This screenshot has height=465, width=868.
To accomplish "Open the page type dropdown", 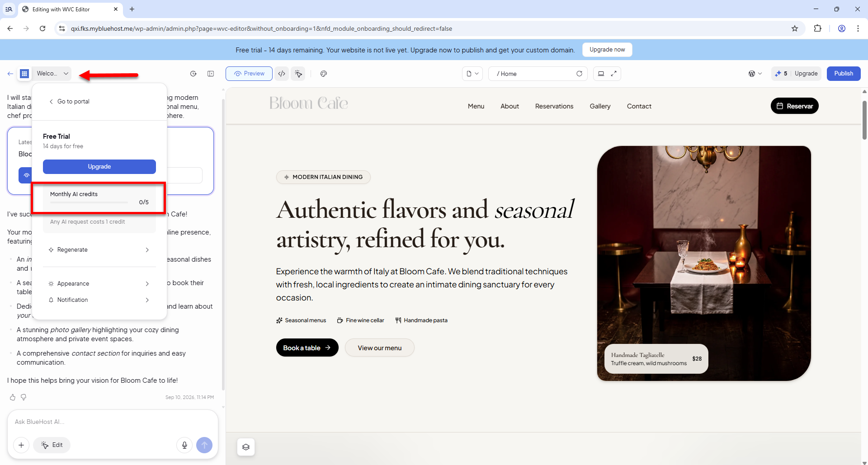I will point(472,74).
